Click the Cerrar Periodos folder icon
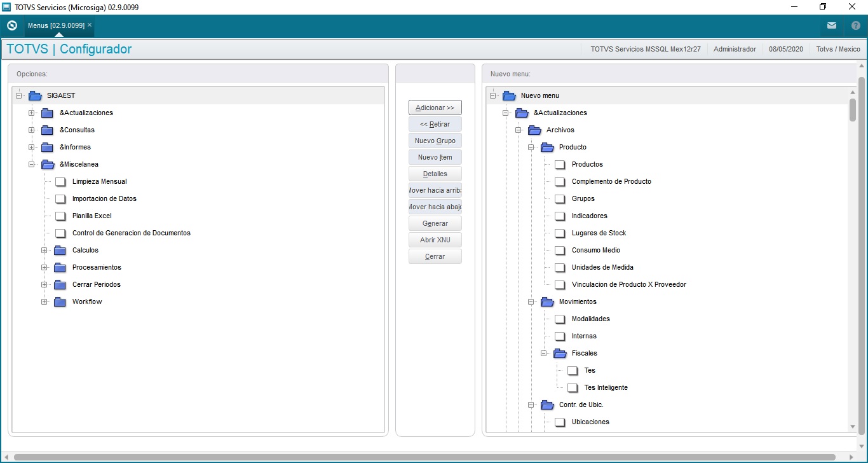Viewport: 868px width, 463px height. point(60,284)
